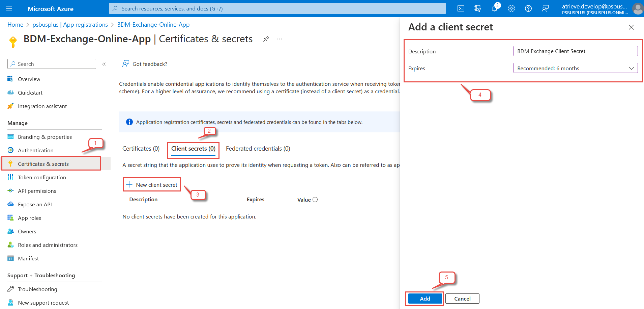Click the feedback icon in top bar
Screen dimensions: 644x309
pos(545,9)
